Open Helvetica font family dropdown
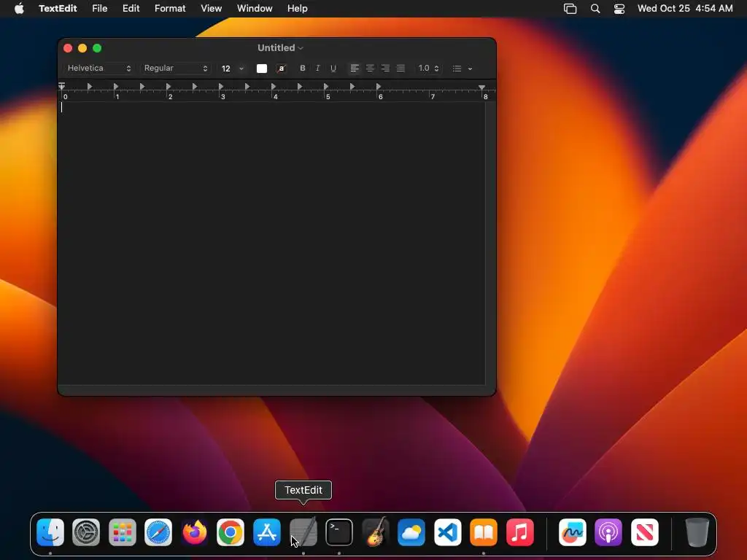The width and height of the screenshot is (747, 560). pyautogui.click(x=98, y=68)
